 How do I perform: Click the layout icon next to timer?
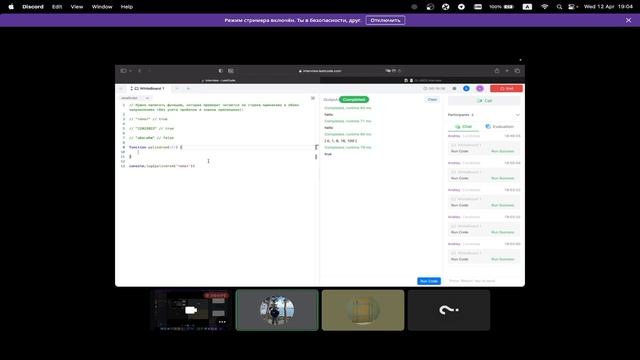(x=454, y=89)
